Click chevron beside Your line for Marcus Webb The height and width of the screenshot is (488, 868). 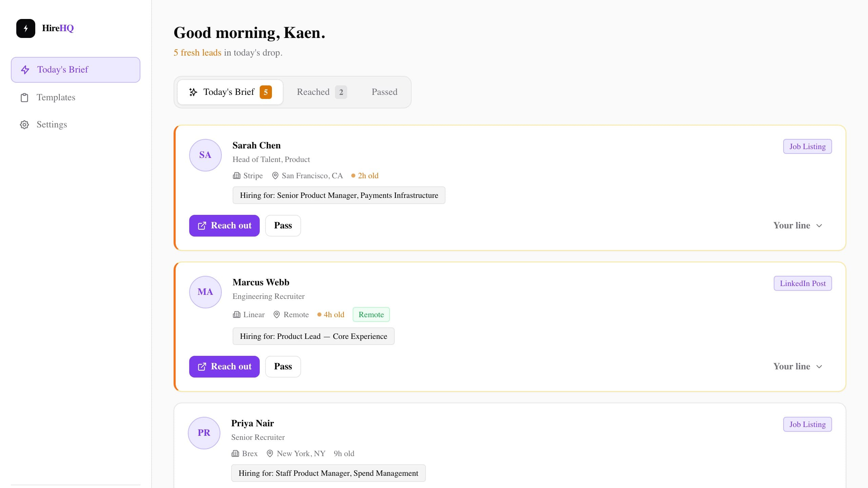point(819,367)
